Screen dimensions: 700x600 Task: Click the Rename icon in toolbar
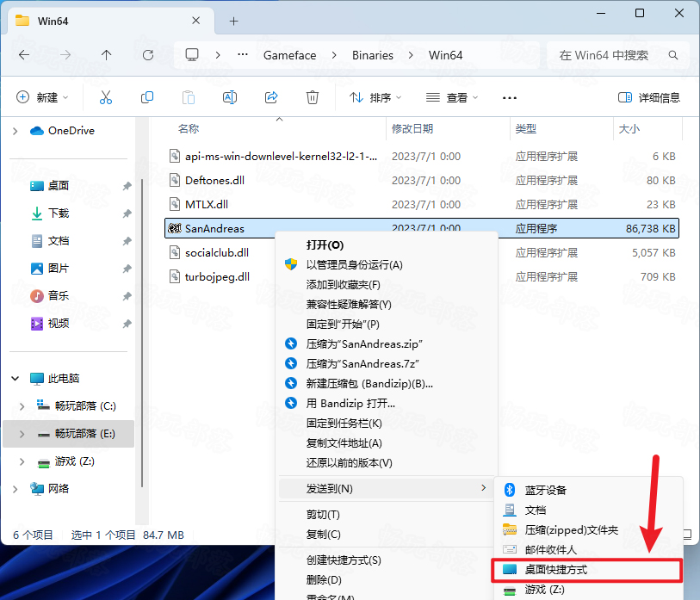point(230,97)
